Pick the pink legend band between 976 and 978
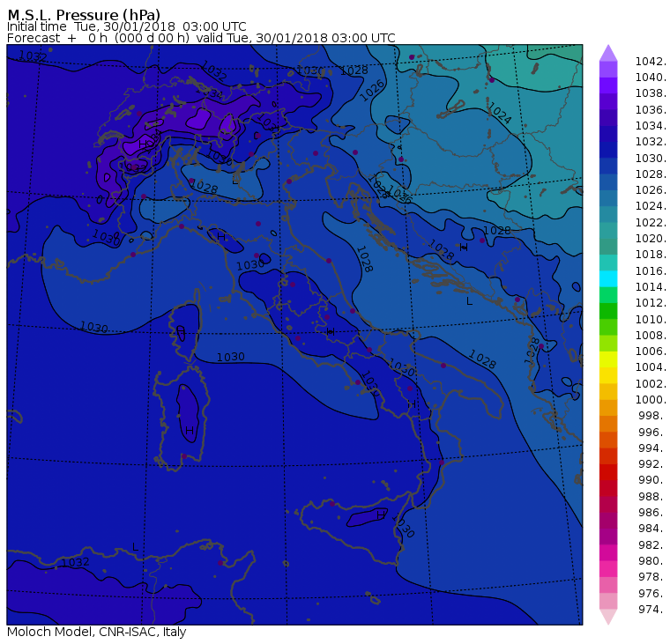The height and width of the screenshot is (644, 670). click(608, 585)
